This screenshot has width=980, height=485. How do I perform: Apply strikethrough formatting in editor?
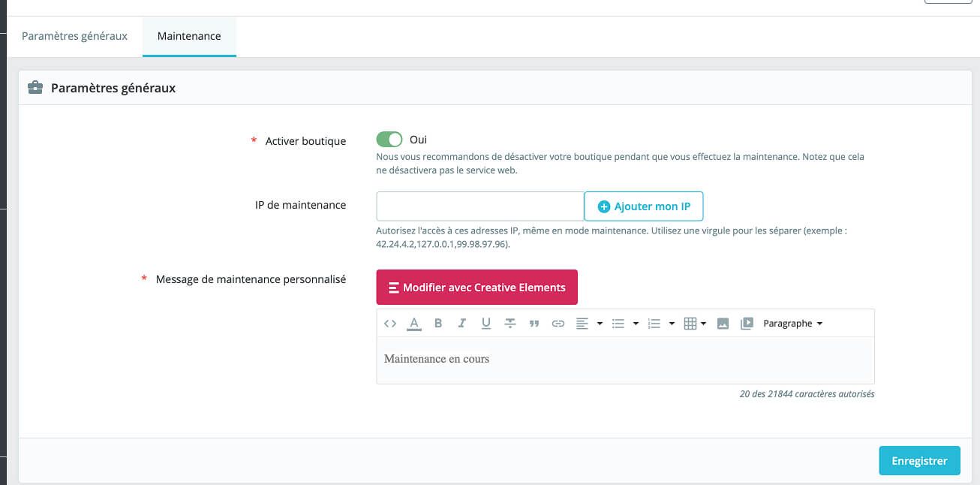(510, 324)
